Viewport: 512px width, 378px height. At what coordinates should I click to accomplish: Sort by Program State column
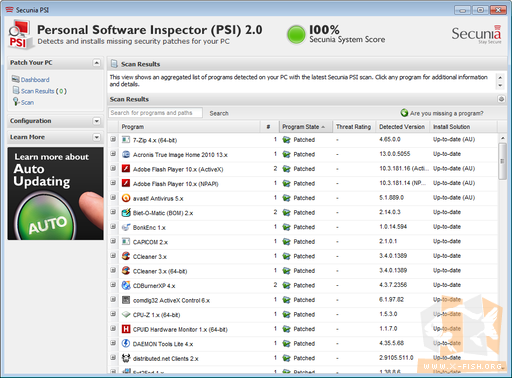(306, 127)
